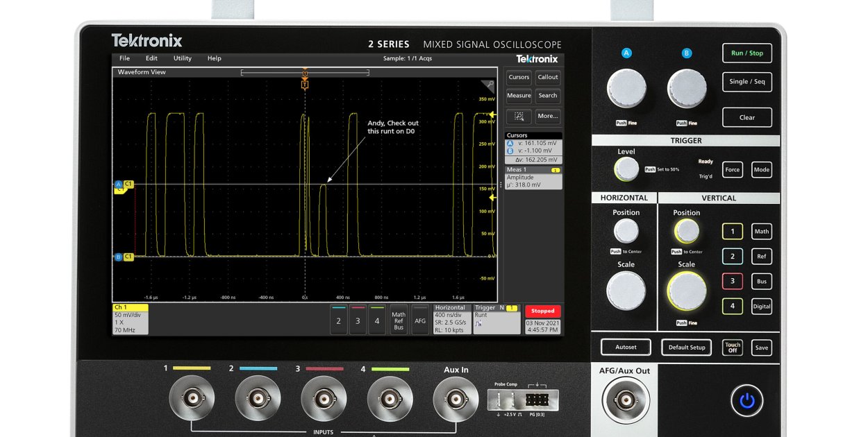Click the waveform zoom box icon
868x437 pixels.
tap(519, 116)
